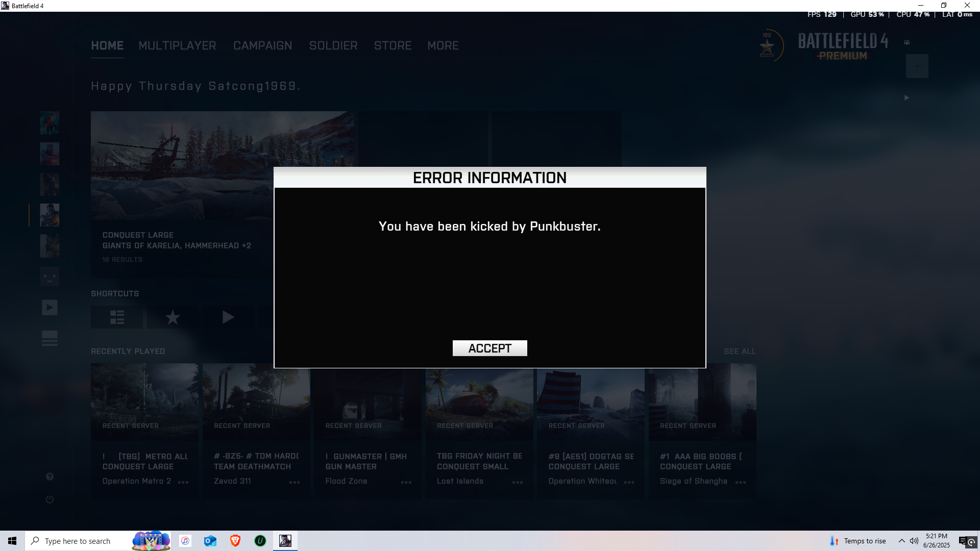
Task: Open the smiley face sidebar icon
Action: (x=50, y=277)
